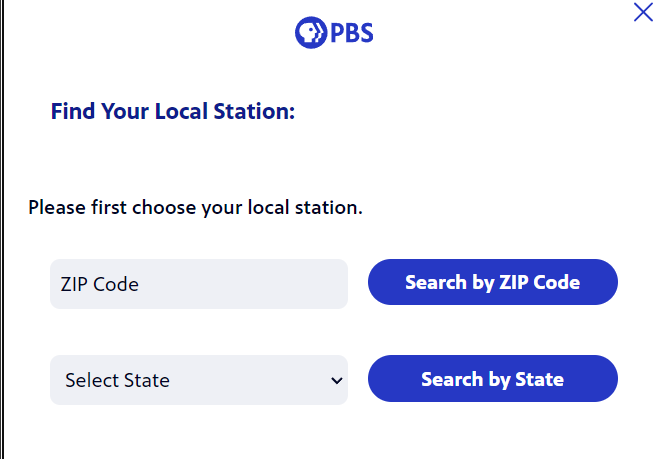Click the dark vertical border at left edge
Screen dimensions: 662x459
(2, 229)
